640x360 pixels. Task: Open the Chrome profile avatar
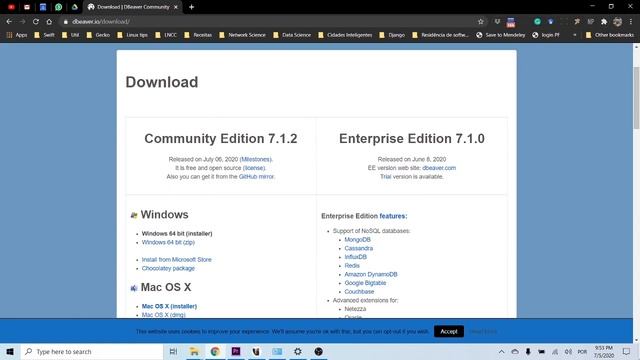coord(617,22)
